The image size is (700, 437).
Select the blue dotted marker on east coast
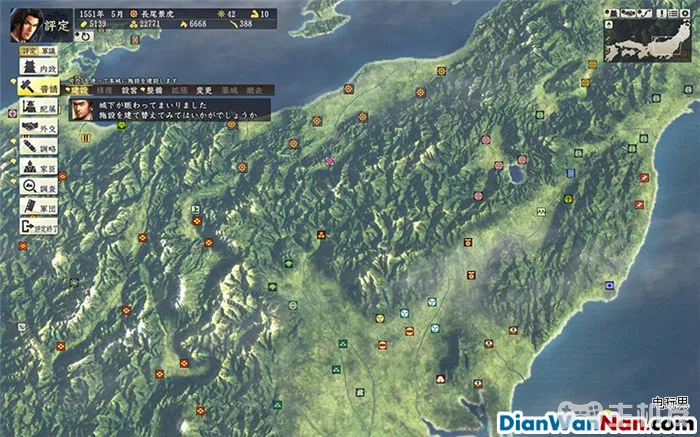click(609, 285)
